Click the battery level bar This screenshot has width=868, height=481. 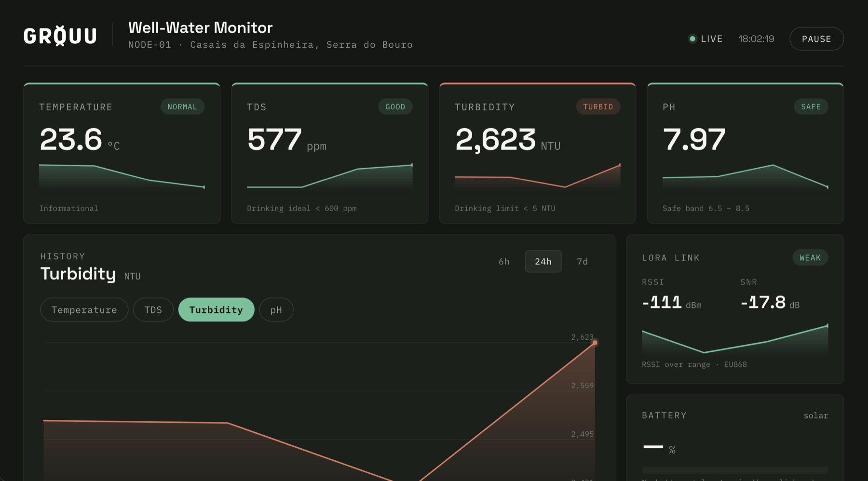point(735,470)
